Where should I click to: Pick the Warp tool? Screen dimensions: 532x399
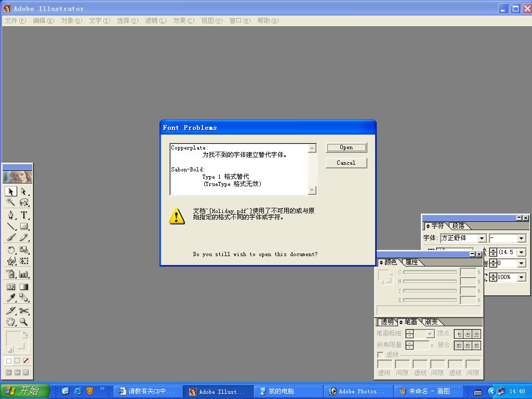(x=11, y=261)
